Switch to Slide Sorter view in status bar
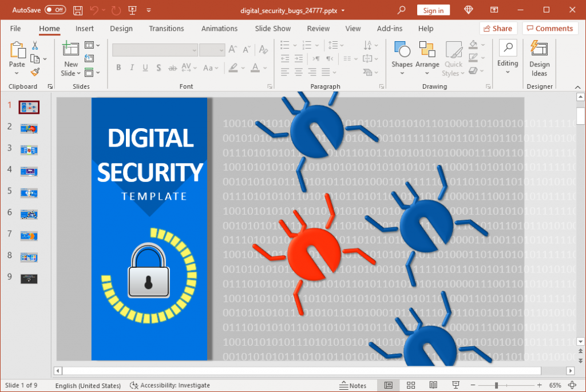 pos(411,385)
